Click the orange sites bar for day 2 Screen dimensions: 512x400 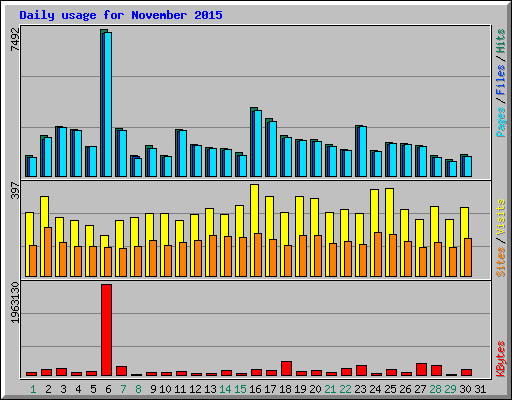point(48,252)
